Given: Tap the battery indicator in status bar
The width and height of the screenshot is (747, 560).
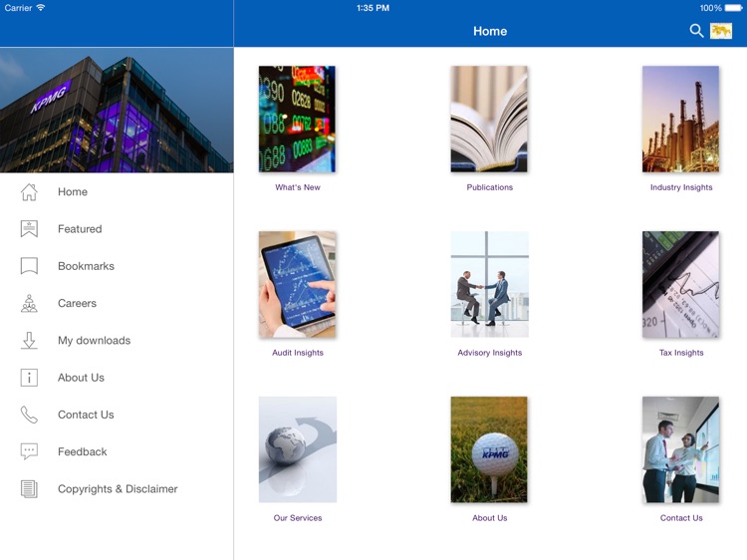Looking at the screenshot, I should pos(734,8).
